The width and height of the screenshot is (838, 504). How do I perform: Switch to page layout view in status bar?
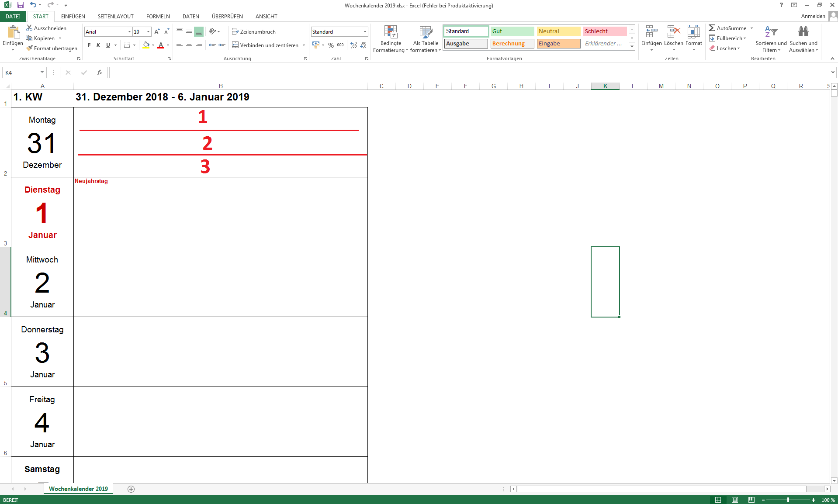point(735,500)
